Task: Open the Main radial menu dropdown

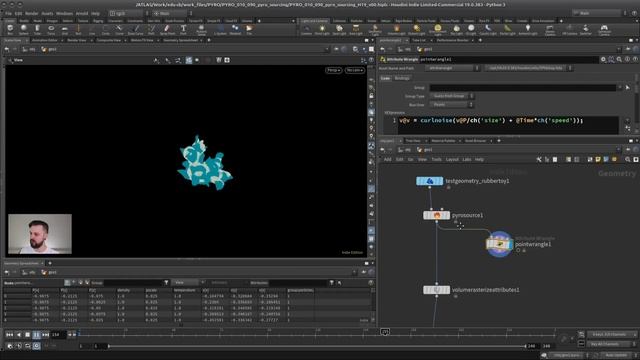Action: (x=172, y=13)
